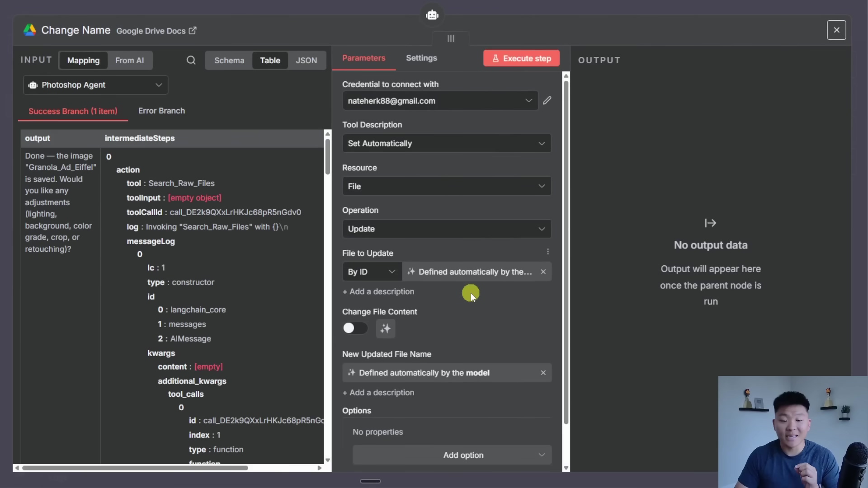Open the credential natehrk88@gmail.com dropdown

point(440,101)
